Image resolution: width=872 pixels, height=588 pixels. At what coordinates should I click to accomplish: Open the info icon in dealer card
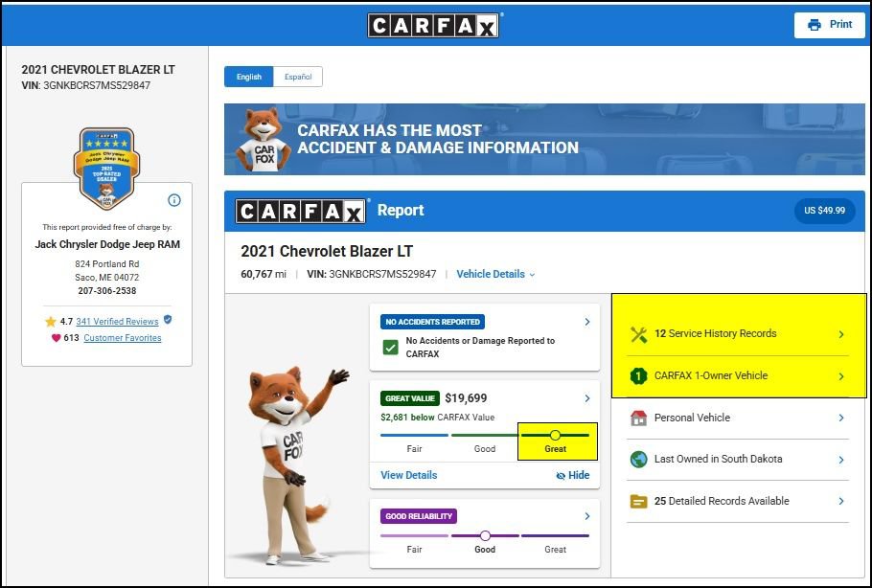tap(174, 200)
